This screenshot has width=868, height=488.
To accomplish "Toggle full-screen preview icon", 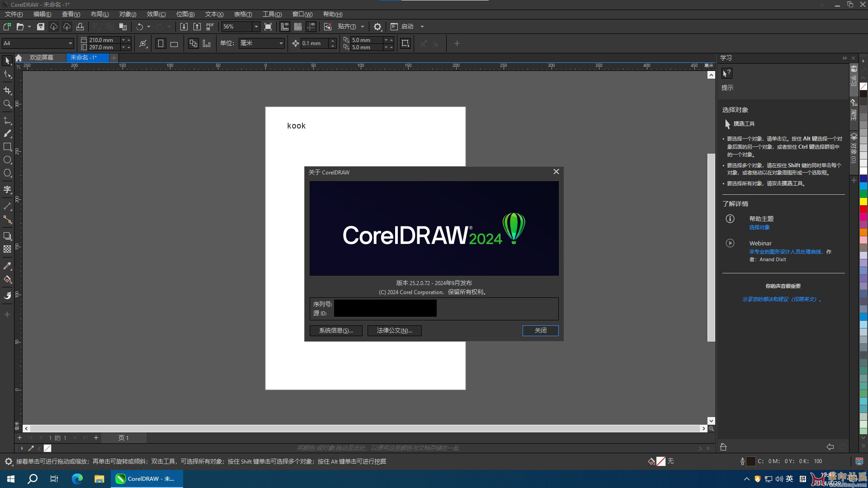I will tap(268, 27).
